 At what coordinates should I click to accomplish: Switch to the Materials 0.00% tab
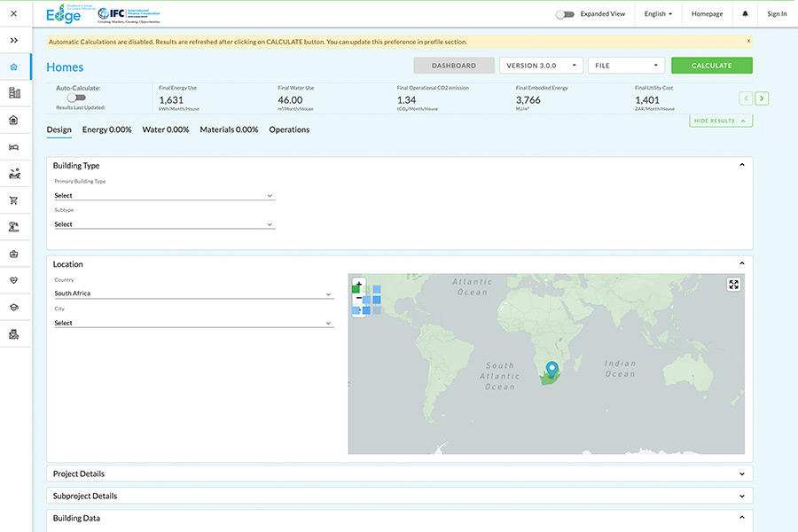229,129
